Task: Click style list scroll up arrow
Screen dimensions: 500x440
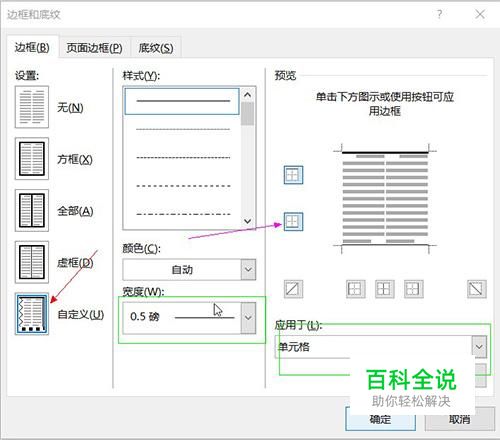Action: tap(247, 95)
